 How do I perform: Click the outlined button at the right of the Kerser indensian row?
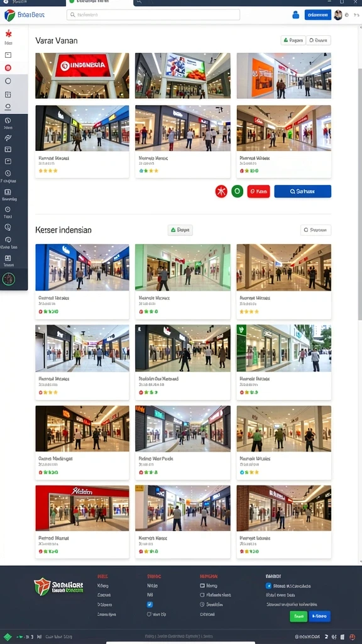click(x=315, y=230)
